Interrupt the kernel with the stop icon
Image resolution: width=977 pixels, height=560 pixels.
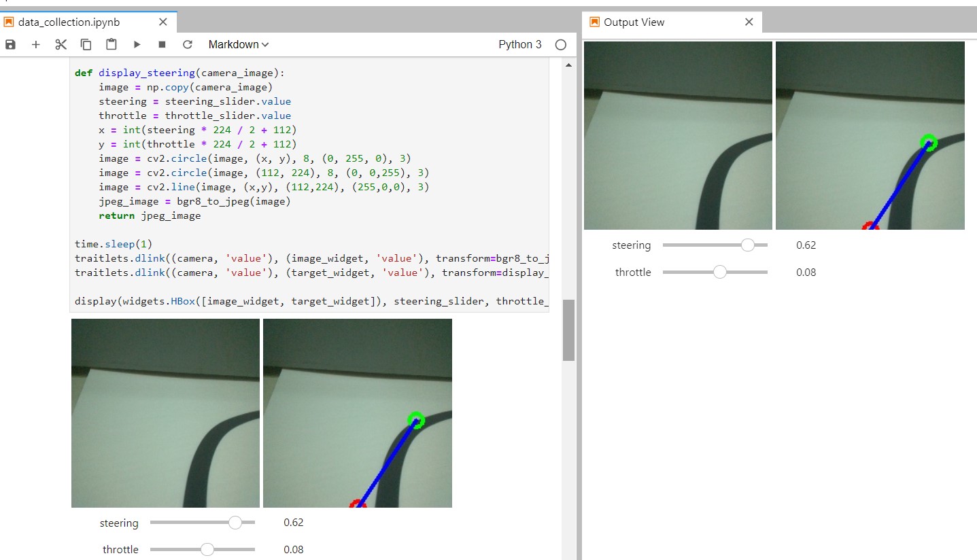(x=162, y=44)
